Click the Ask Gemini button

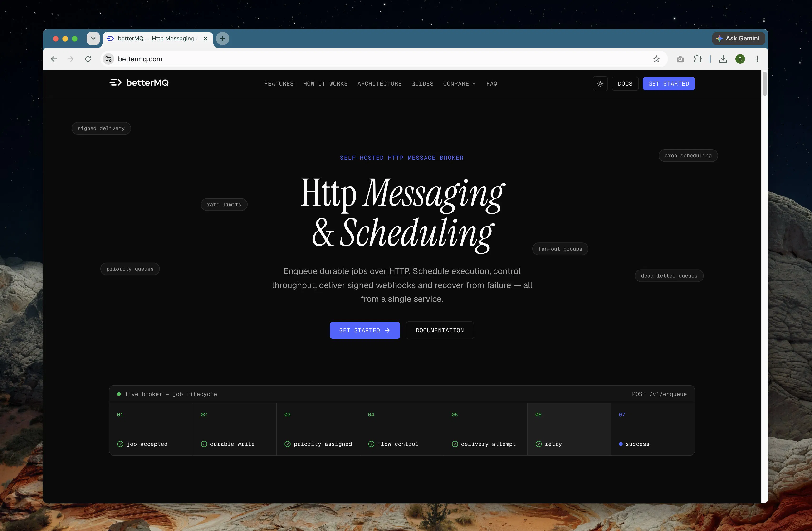738,38
